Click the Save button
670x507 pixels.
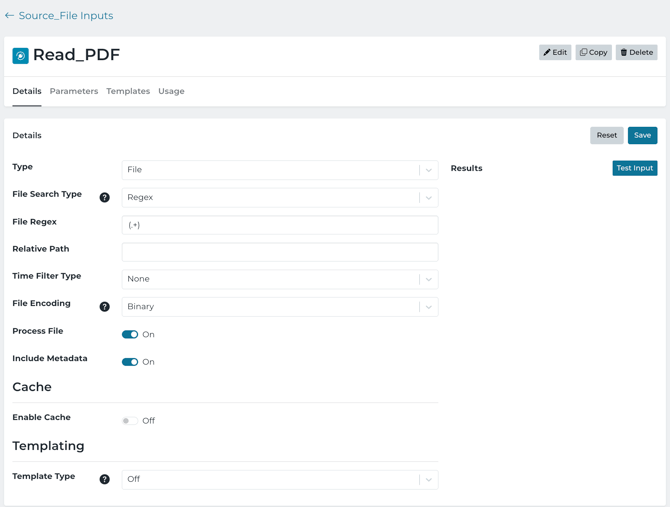point(643,135)
